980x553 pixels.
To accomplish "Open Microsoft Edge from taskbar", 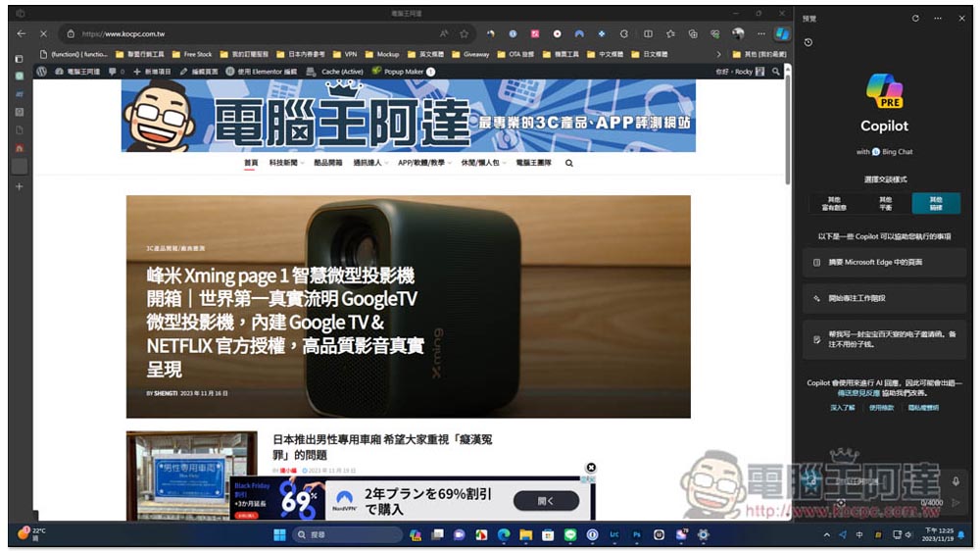I will [504, 534].
